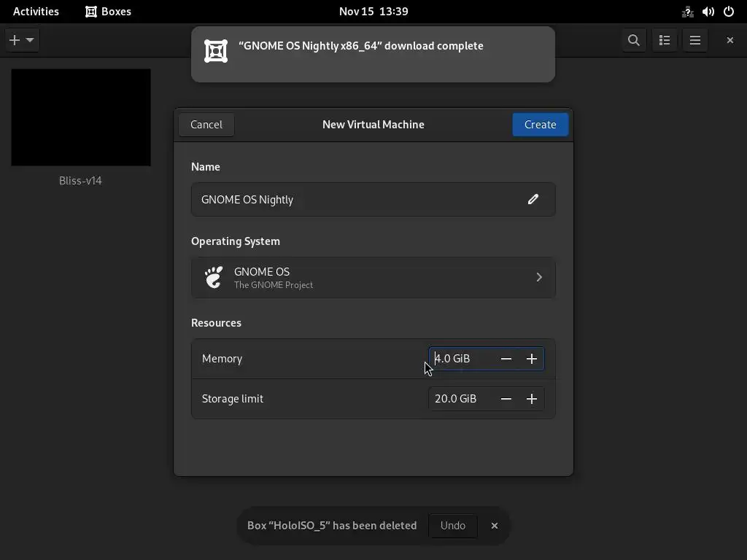
Task: Dismiss the box deleted notification
Action: [495, 526]
